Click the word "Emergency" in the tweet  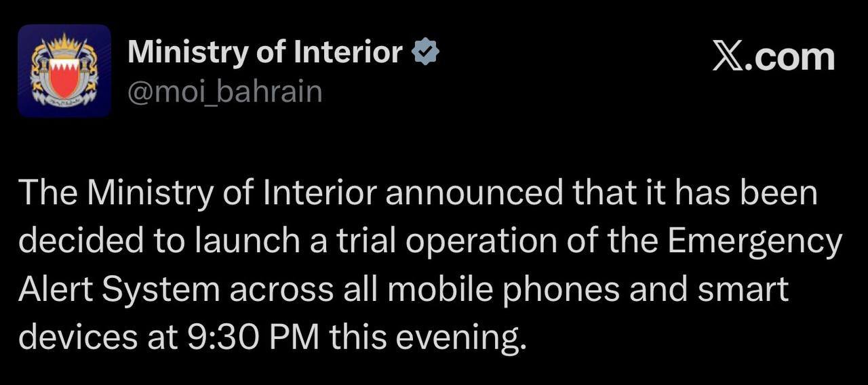[755, 242]
